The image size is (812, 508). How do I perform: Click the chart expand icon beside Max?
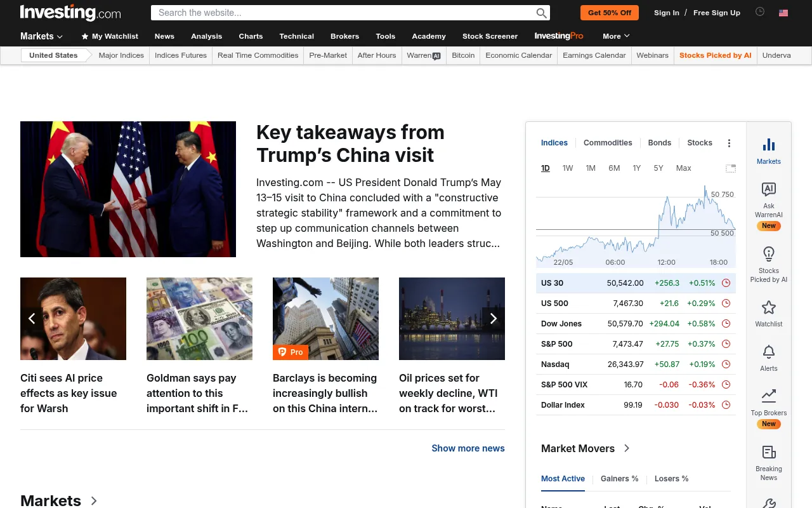point(731,168)
